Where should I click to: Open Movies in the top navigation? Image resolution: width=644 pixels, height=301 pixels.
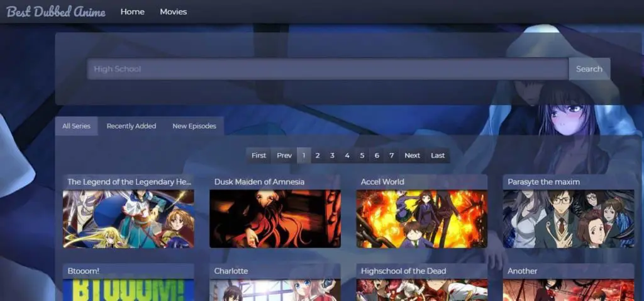174,12
